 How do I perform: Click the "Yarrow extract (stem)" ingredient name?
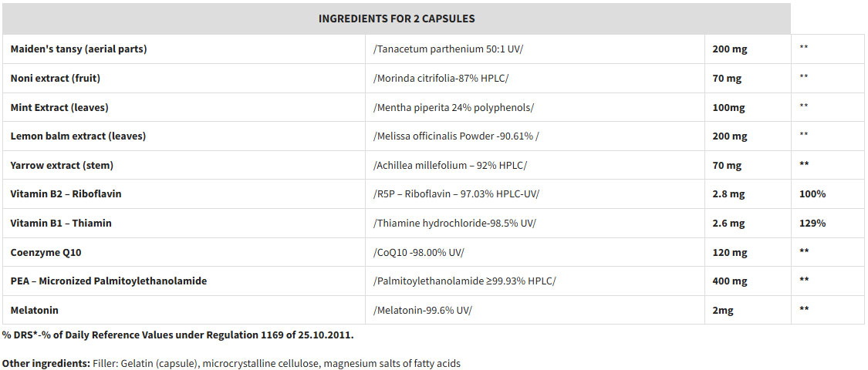click(60, 165)
